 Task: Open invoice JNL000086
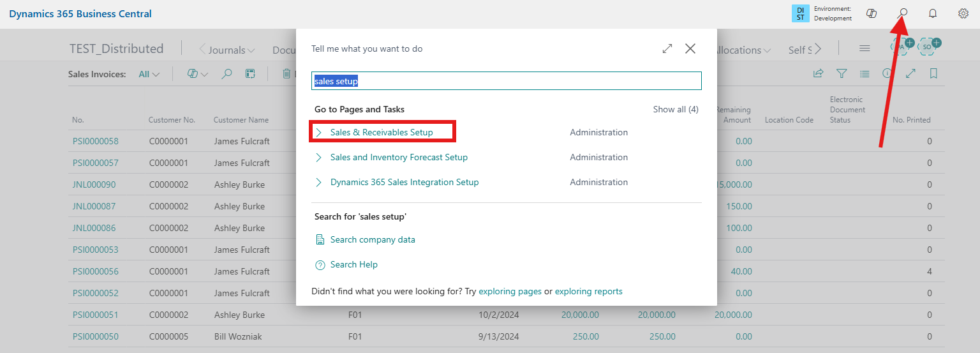(x=94, y=228)
